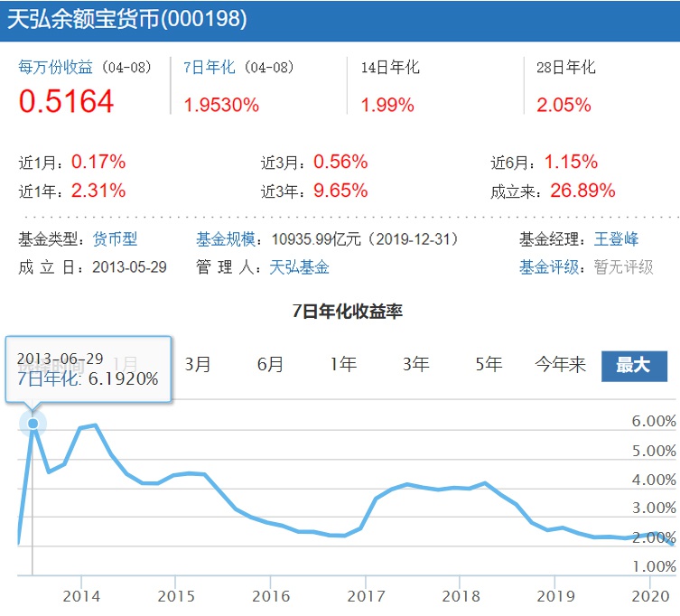The width and height of the screenshot is (680, 616).
Task: Click the 14日年化 label
Action: click(x=390, y=67)
